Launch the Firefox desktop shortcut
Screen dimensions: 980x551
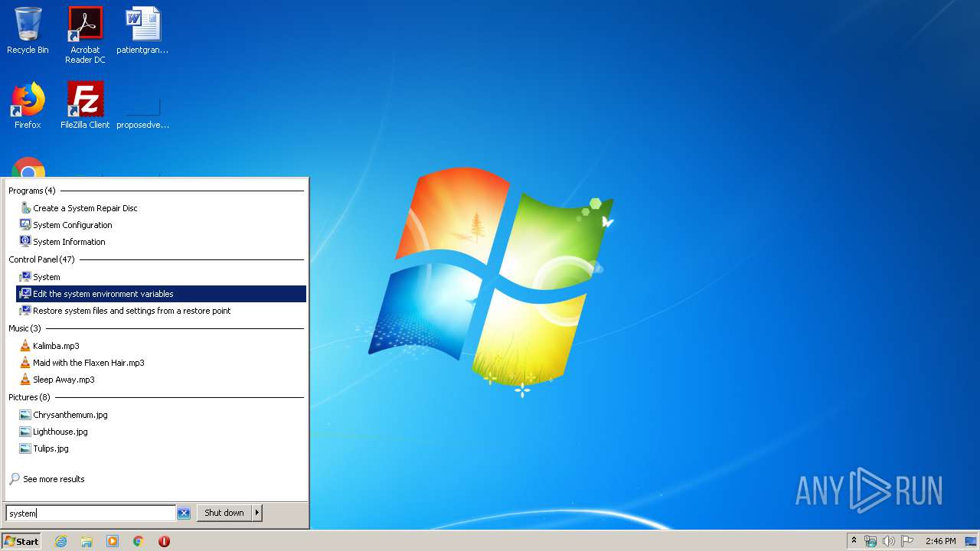(x=28, y=105)
